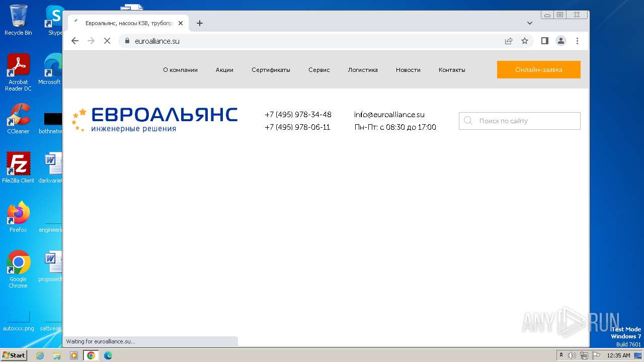Click the Поиск по сайту search field
644x362 pixels.
[x=520, y=121]
